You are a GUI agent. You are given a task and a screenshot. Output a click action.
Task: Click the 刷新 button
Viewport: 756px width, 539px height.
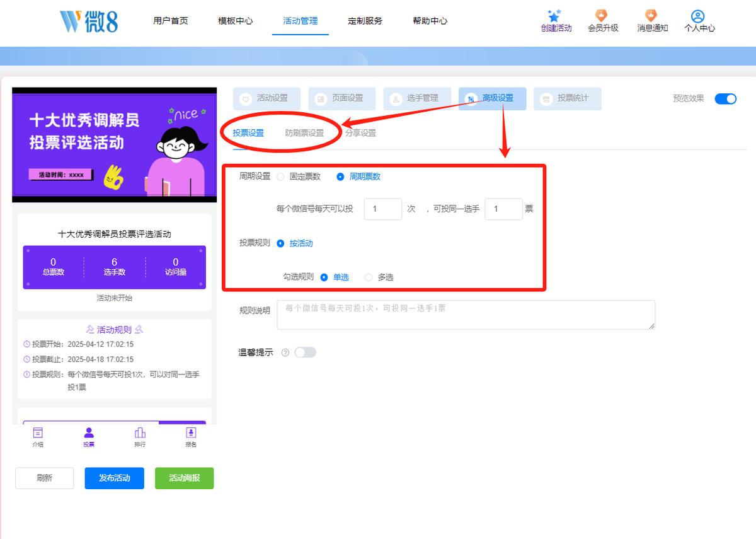[45, 478]
